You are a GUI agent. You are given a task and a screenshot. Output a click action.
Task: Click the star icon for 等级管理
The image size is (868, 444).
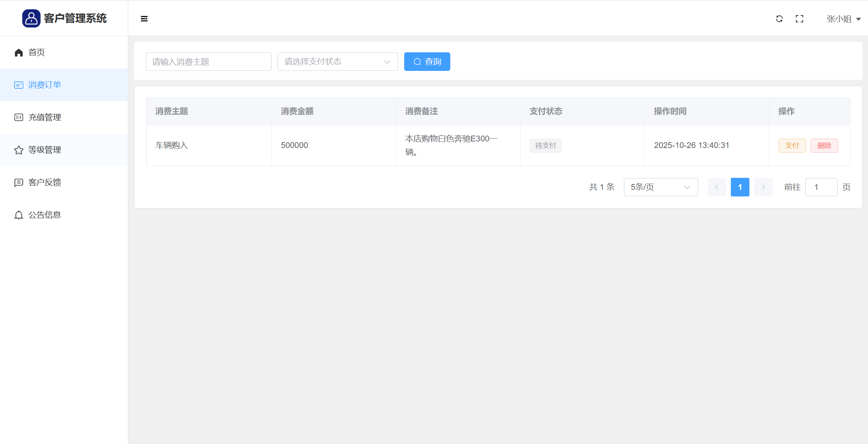click(x=19, y=150)
